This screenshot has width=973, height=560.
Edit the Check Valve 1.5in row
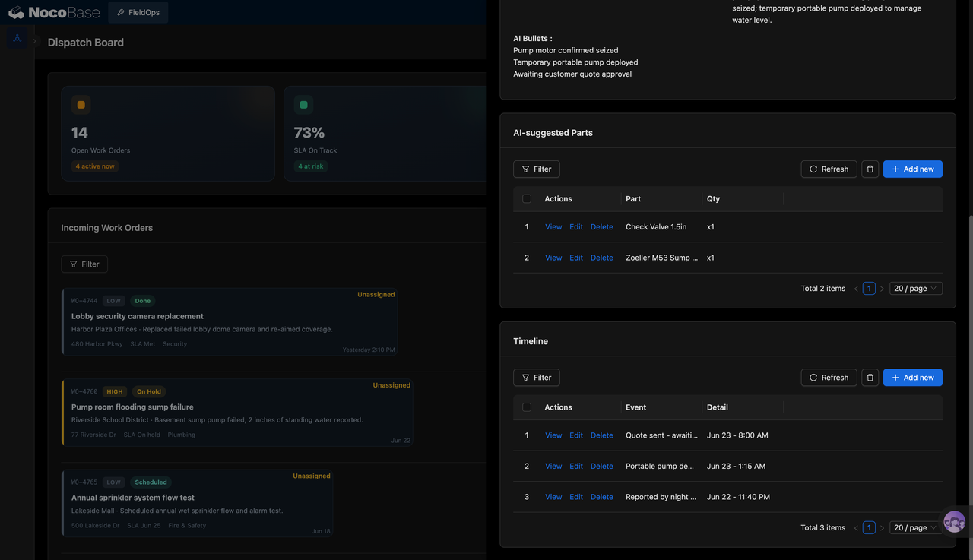pos(576,227)
